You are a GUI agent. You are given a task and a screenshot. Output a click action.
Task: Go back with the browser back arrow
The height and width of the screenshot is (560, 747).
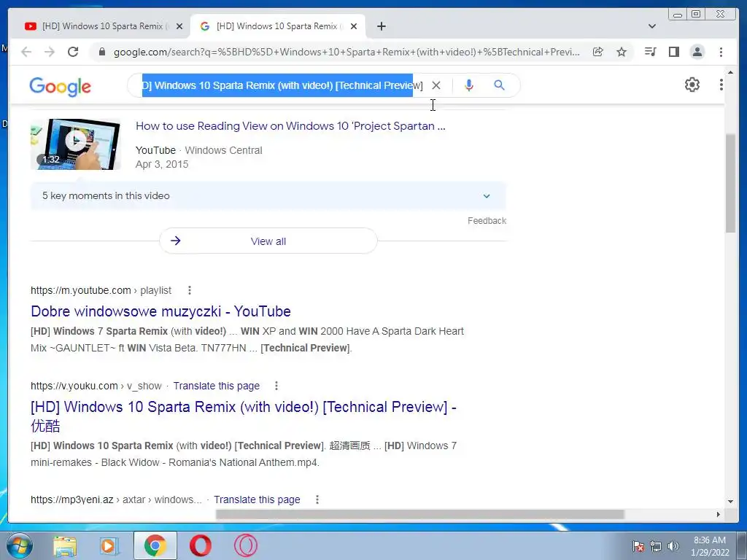click(x=26, y=52)
